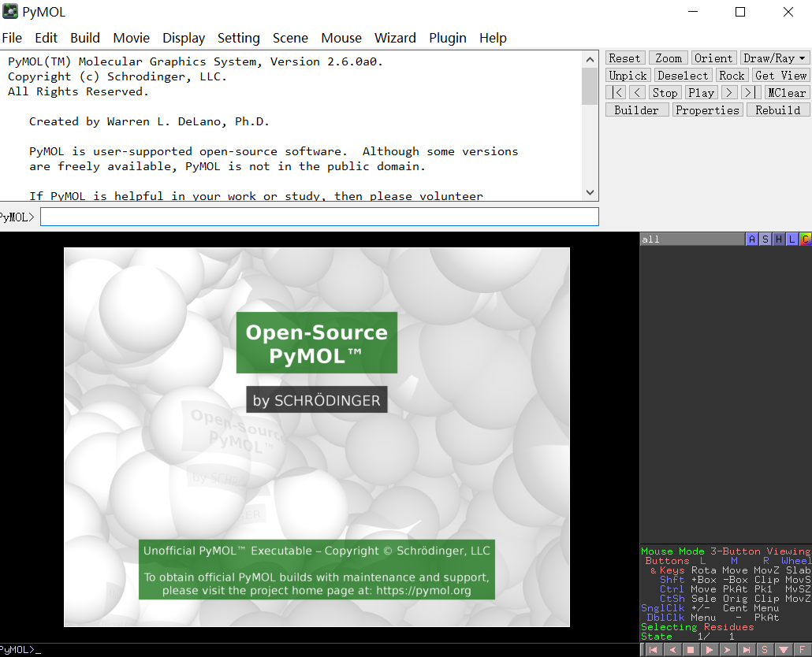Toggle the Rock motion button
This screenshot has width=812, height=657.
[x=732, y=76]
